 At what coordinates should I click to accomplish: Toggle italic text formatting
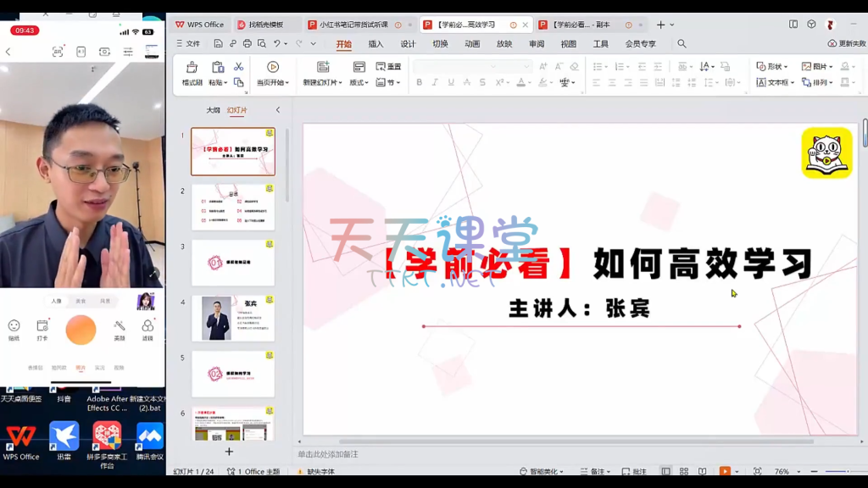[x=435, y=82]
